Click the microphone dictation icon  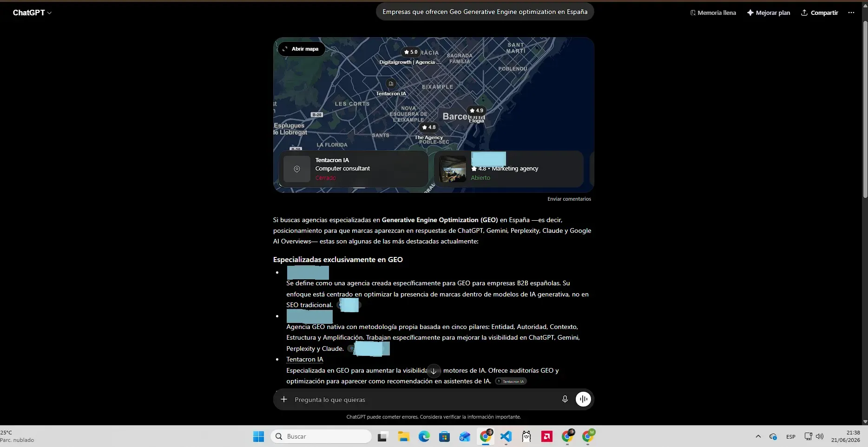[565, 399]
